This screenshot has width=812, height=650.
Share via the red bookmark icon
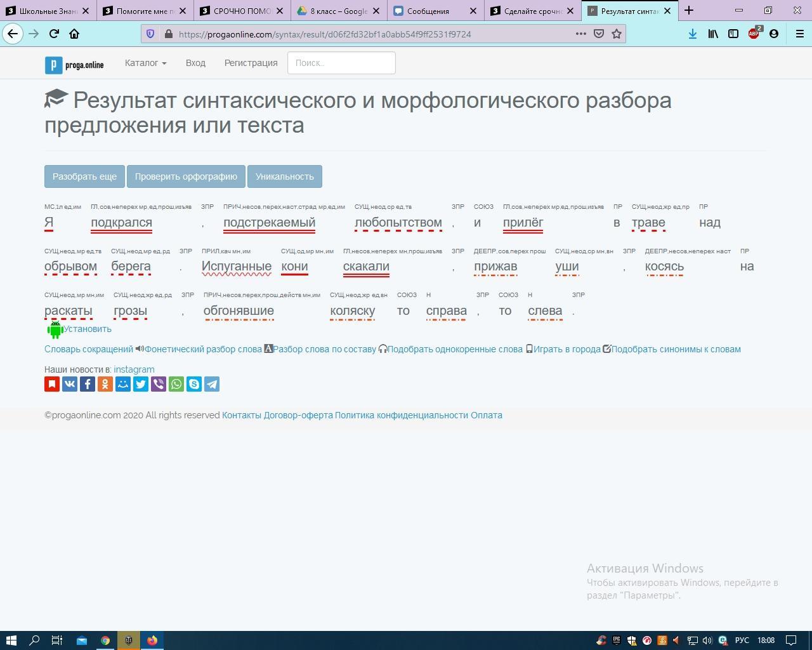click(x=52, y=384)
